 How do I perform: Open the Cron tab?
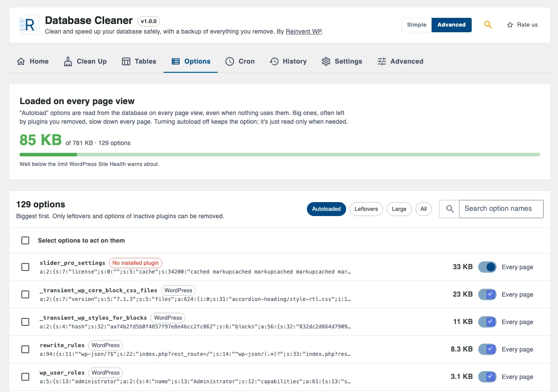tap(240, 61)
